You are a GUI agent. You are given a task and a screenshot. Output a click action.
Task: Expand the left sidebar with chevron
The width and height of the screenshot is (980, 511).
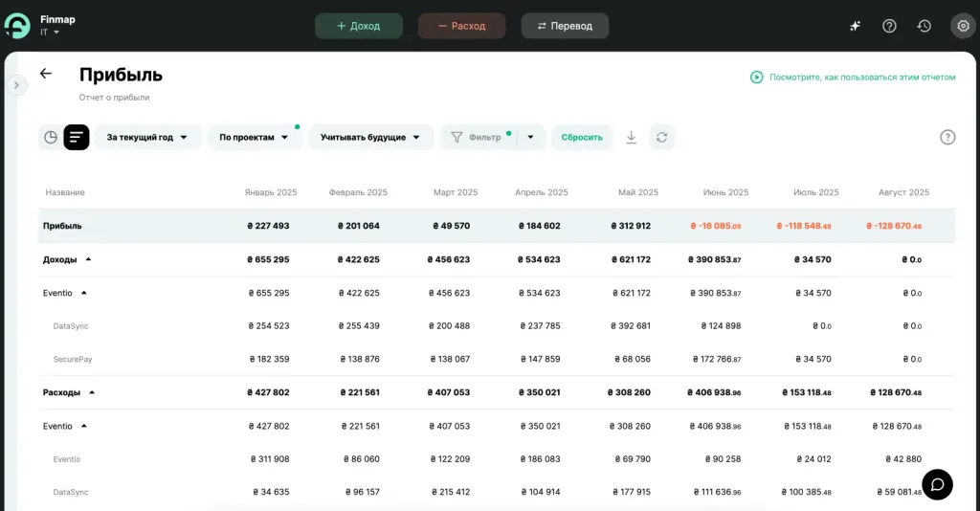click(x=17, y=85)
